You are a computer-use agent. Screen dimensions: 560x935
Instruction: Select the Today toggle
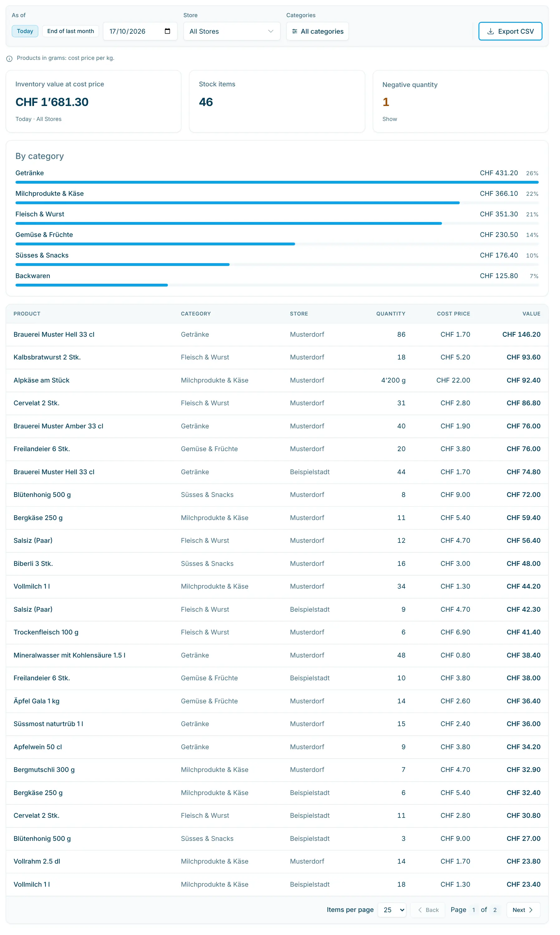[x=25, y=31]
